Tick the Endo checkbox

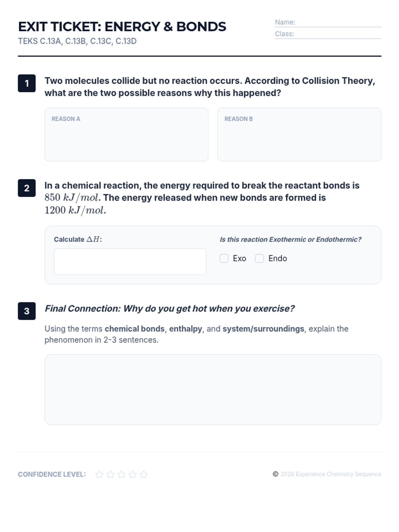click(x=259, y=258)
